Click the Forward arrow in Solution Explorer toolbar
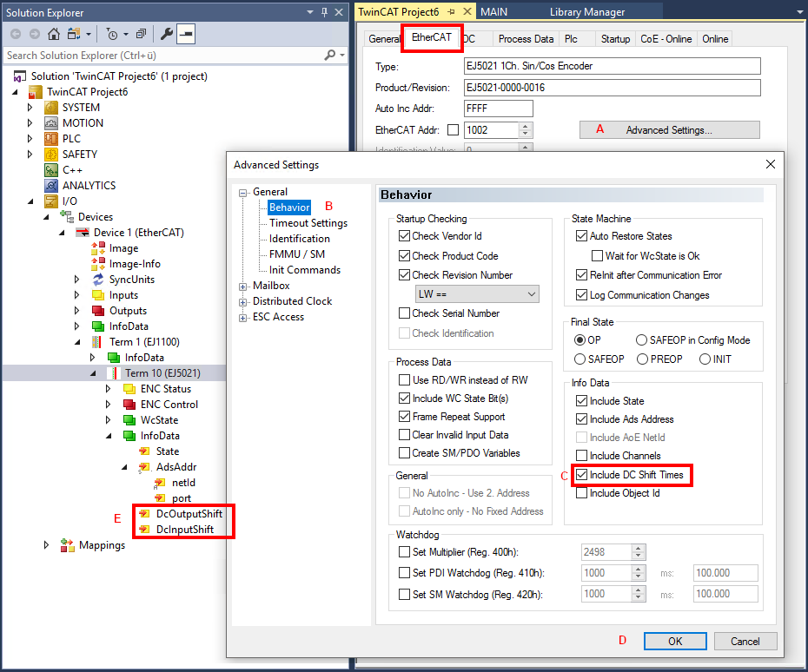808x672 pixels. click(35, 34)
